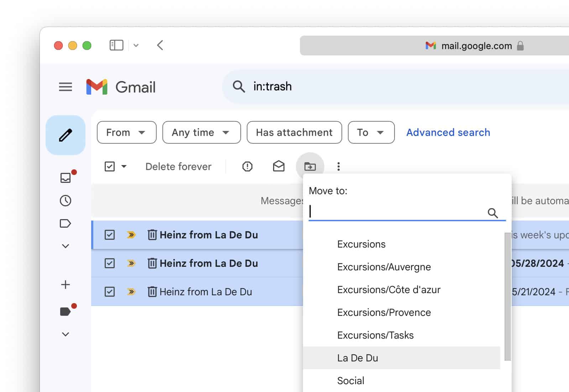
Task: Click the Report spam icon
Action: click(247, 166)
